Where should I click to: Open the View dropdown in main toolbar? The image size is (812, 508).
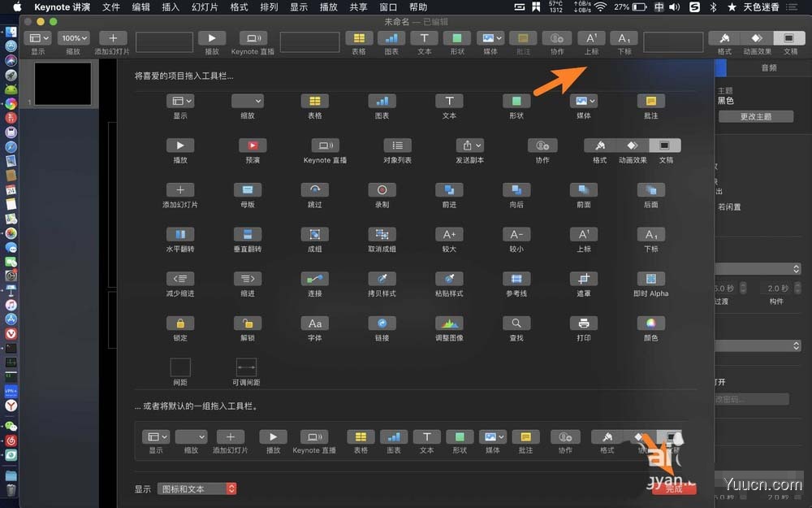pos(38,38)
